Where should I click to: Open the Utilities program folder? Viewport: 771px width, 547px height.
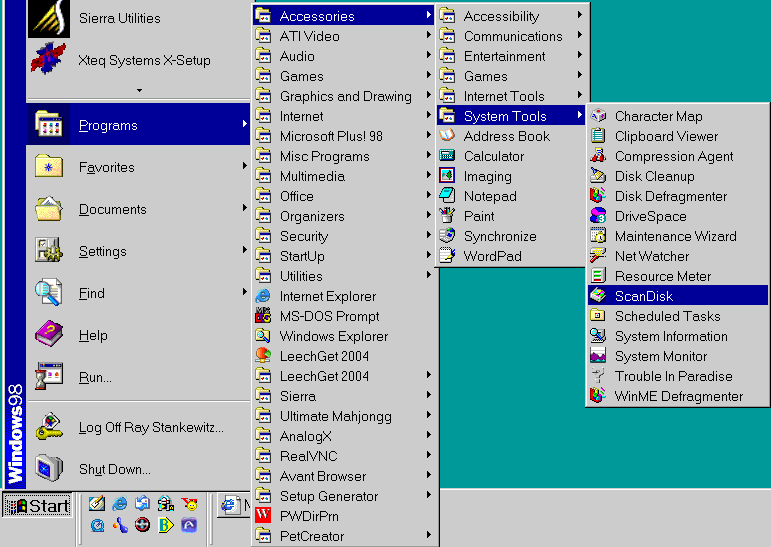[x=345, y=276]
